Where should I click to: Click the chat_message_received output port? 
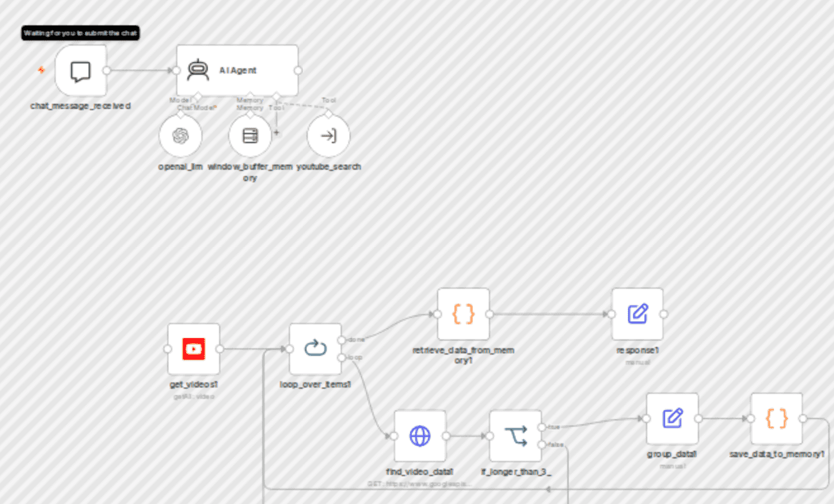pyautogui.click(x=106, y=70)
